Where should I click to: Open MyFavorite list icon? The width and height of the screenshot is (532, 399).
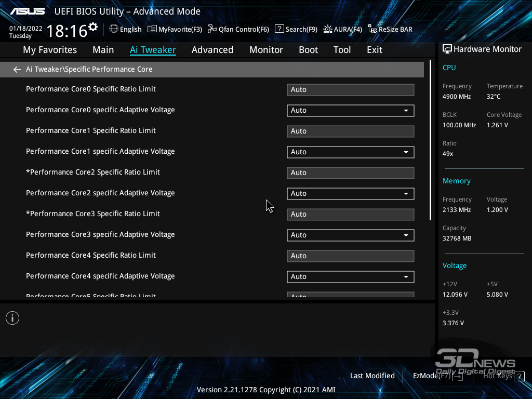152,29
